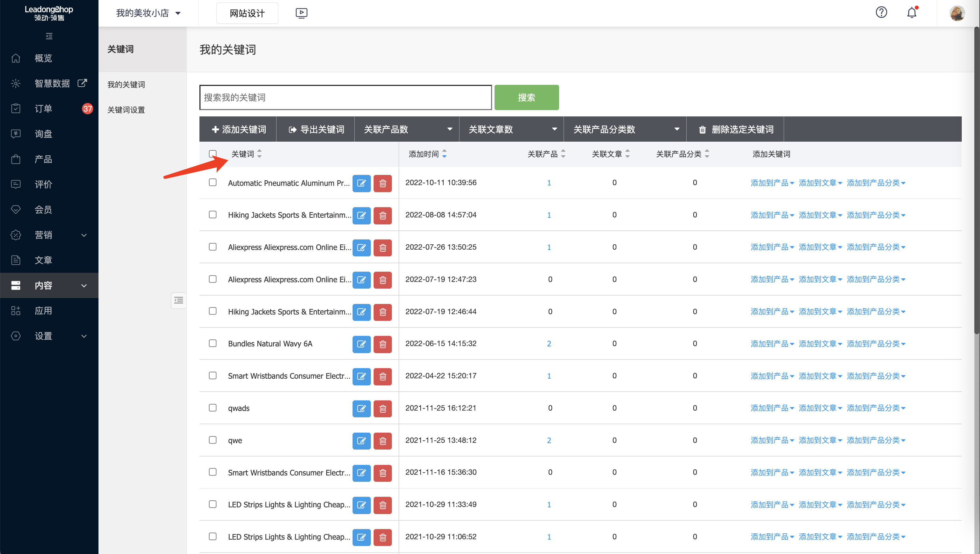Open the 关联产品数 filter dropdown
980x554 pixels.
point(407,129)
